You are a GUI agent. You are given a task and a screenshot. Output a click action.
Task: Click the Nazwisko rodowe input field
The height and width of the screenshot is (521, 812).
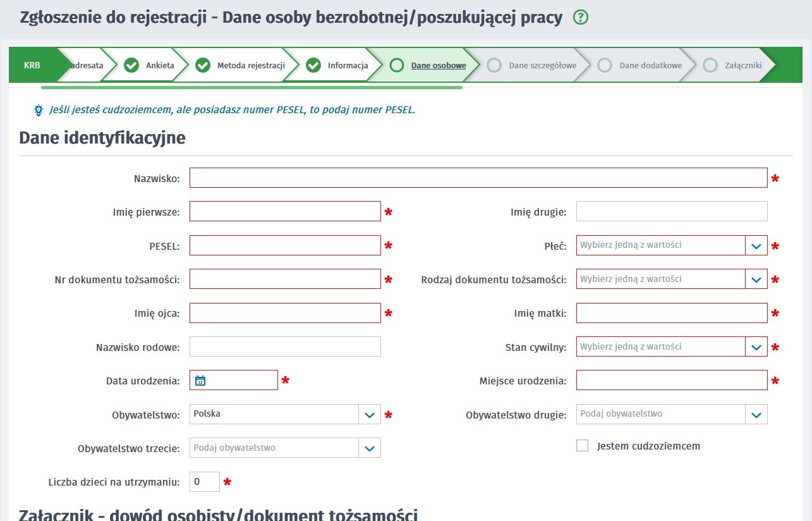[285, 346]
